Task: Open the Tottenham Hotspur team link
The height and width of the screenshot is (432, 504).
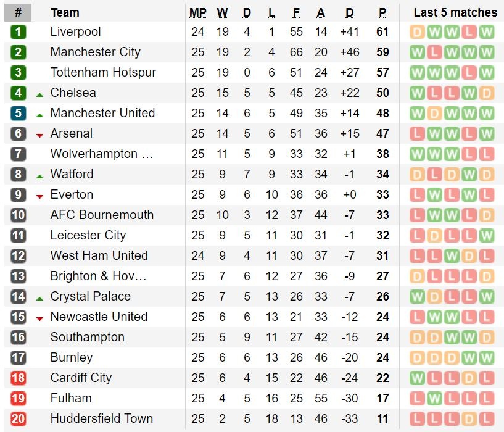Action: click(x=103, y=73)
